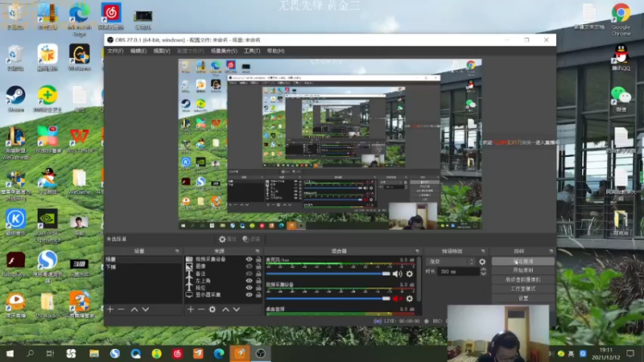Move the source up with the up arrow
Viewport: 644px width, 362px height.
225,309
